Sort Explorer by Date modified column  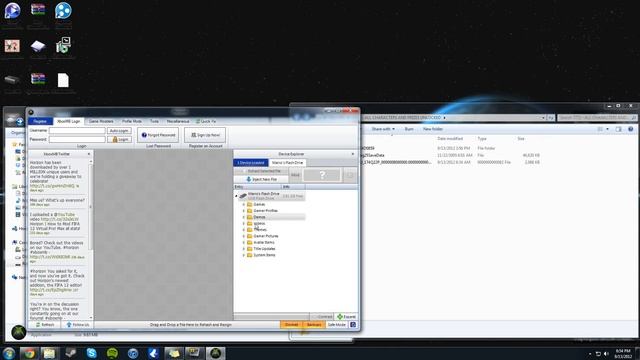(450, 139)
